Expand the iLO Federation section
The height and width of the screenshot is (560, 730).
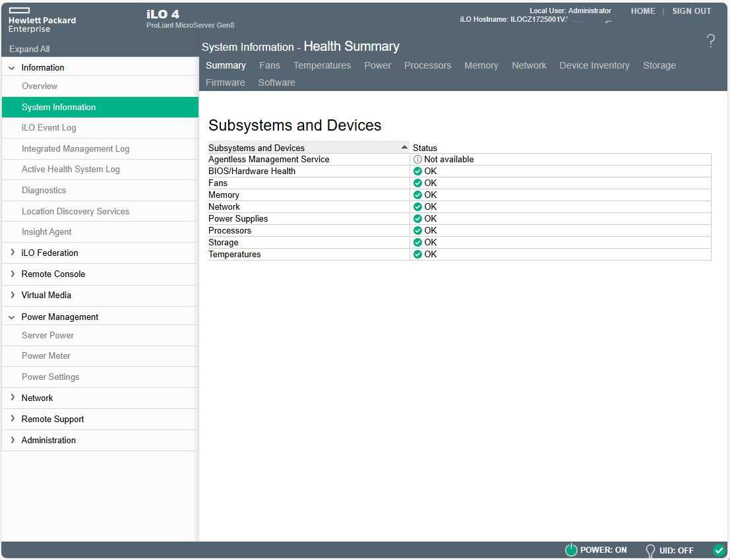13,253
